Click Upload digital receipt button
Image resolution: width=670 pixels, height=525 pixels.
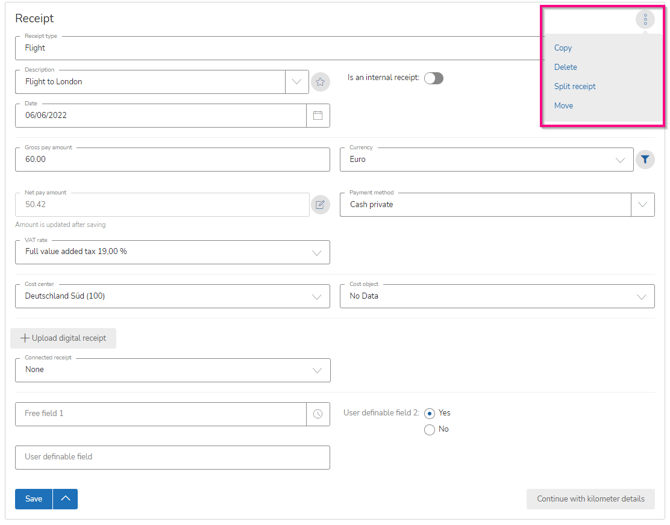[64, 339]
